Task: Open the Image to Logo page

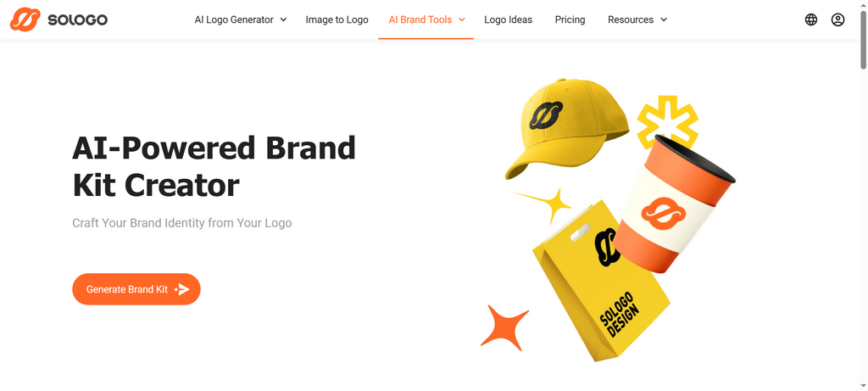Action: (337, 20)
